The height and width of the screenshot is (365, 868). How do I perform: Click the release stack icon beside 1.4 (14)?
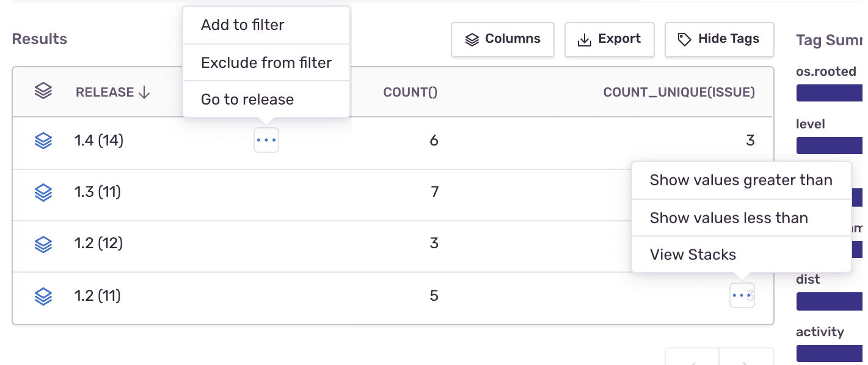43,140
